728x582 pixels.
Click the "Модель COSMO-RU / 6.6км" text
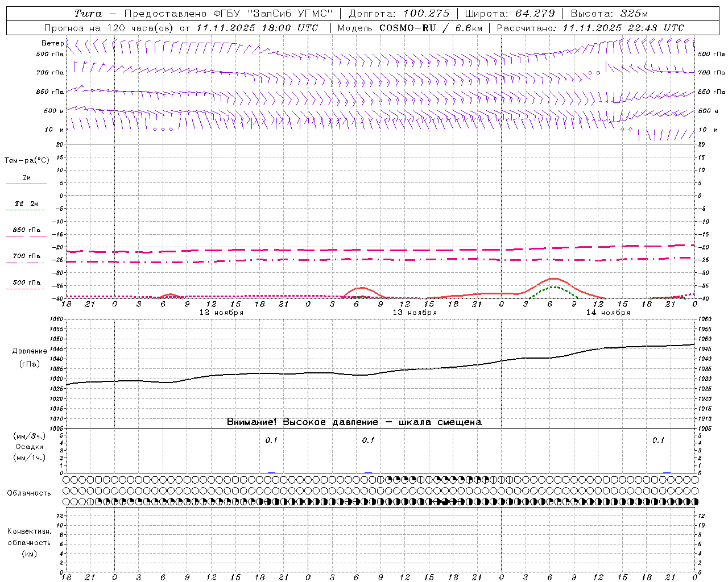pyautogui.click(x=409, y=28)
